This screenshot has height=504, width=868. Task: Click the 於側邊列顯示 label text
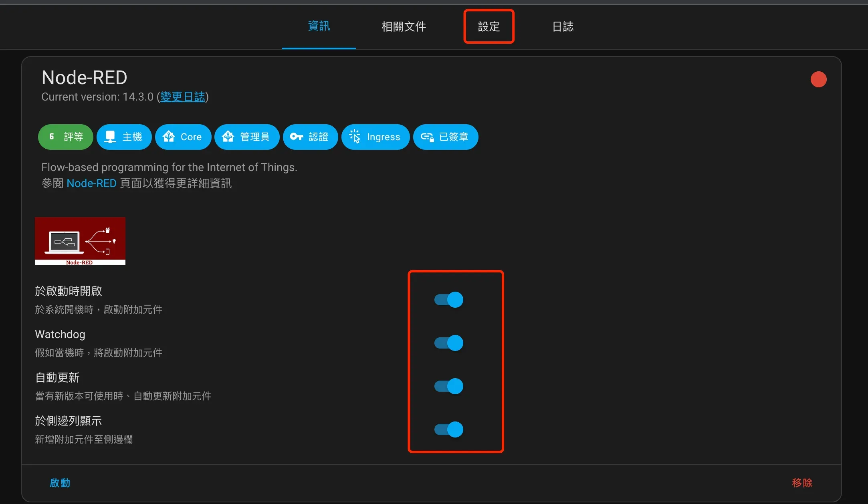click(69, 421)
